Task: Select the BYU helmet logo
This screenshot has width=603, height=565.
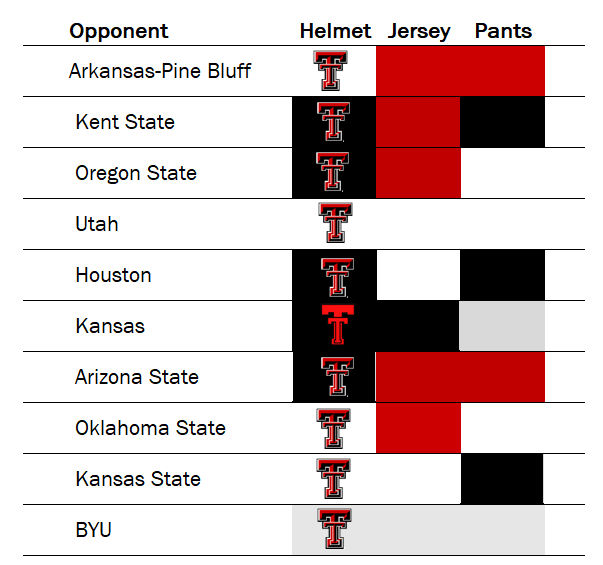Action: [333, 529]
